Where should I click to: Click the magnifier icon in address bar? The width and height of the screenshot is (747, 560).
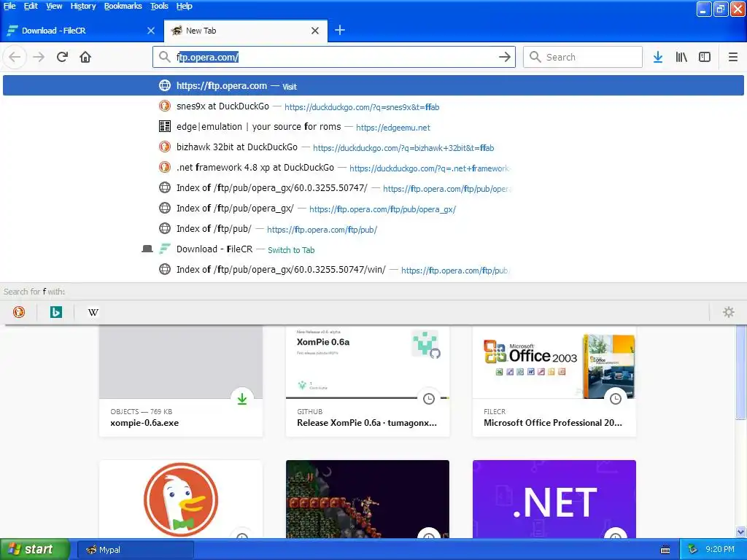coord(164,57)
